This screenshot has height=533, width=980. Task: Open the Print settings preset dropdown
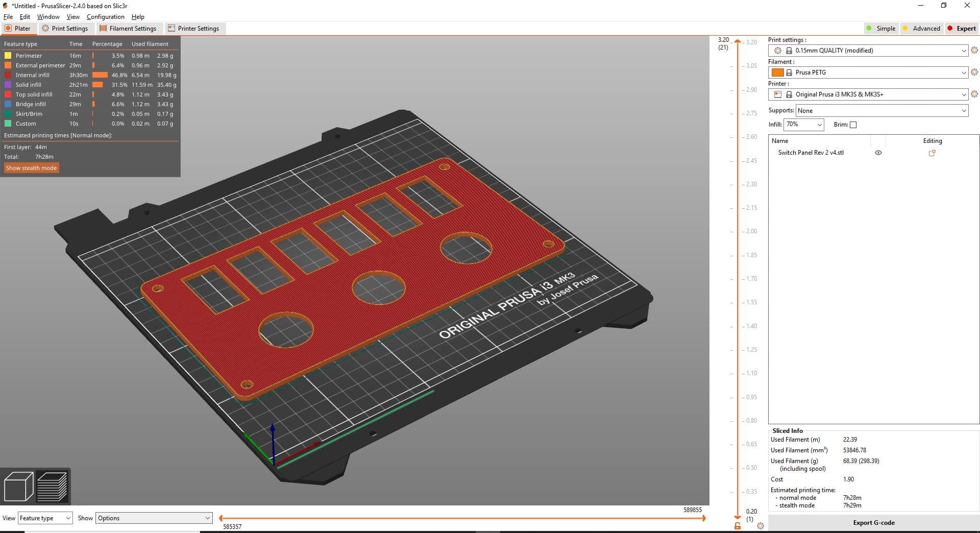(x=868, y=51)
